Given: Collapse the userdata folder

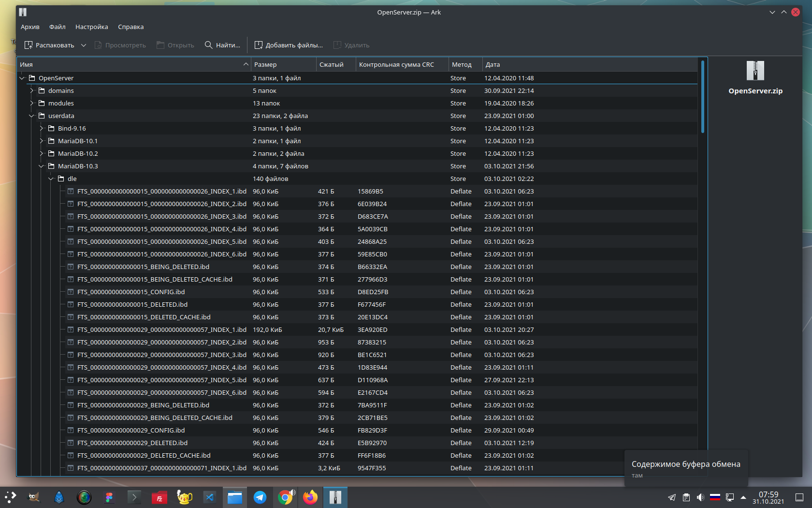Looking at the screenshot, I should click(x=32, y=116).
